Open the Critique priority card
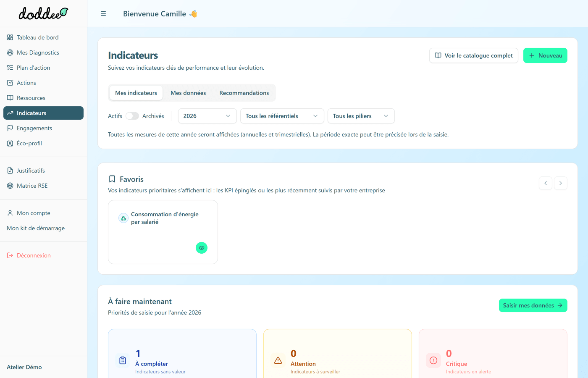 [493, 354]
